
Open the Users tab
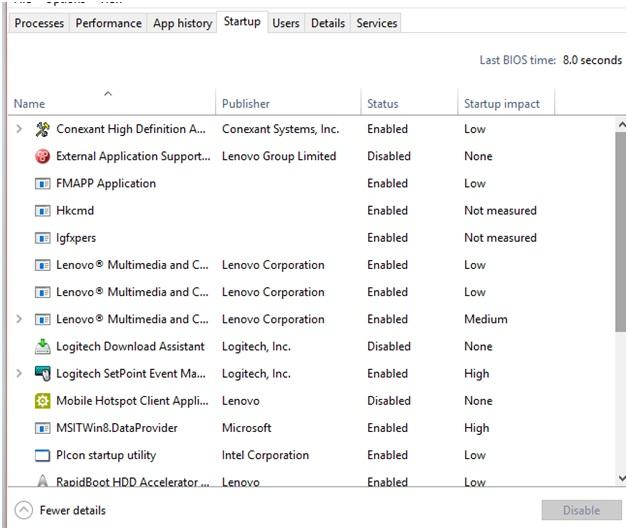coord(286,23)
